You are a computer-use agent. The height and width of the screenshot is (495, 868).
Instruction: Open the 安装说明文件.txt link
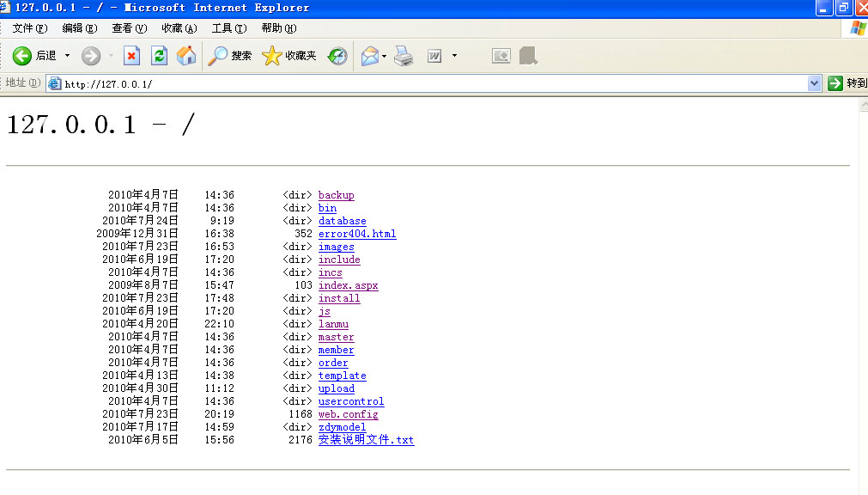[366, 440]
